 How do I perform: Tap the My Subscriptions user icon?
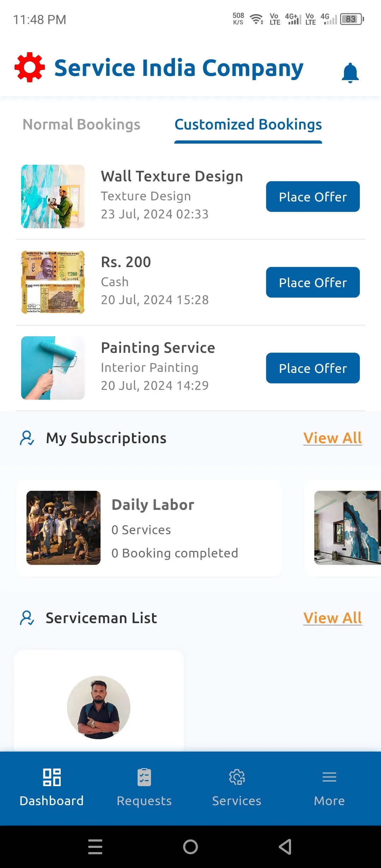click(27, 438)
